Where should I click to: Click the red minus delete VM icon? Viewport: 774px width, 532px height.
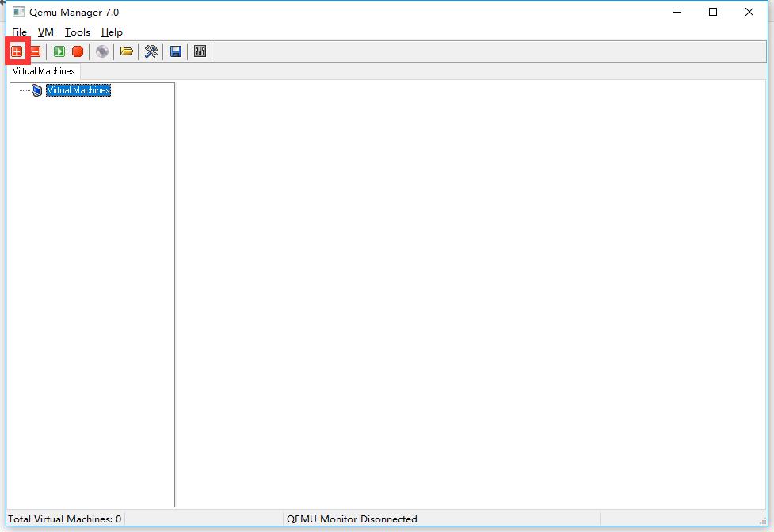pyautogui.click(x=36, y=51)
